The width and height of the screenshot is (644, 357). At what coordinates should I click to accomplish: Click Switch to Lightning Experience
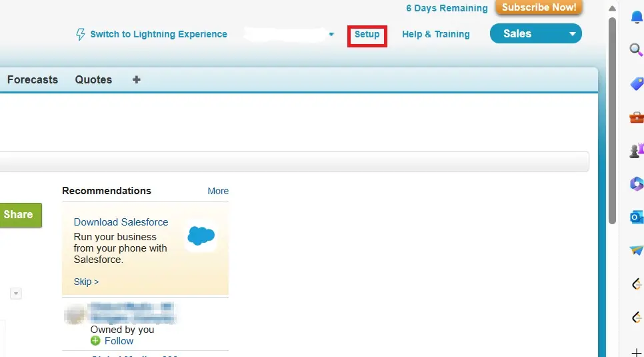tap(159, 34)
